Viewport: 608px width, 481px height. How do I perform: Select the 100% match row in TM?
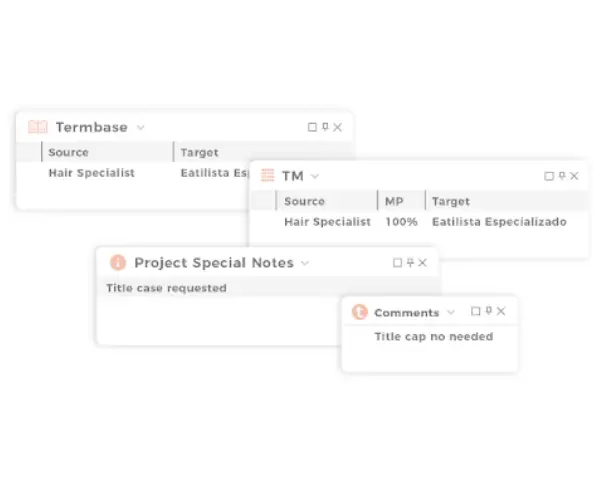tap(401, 222)
